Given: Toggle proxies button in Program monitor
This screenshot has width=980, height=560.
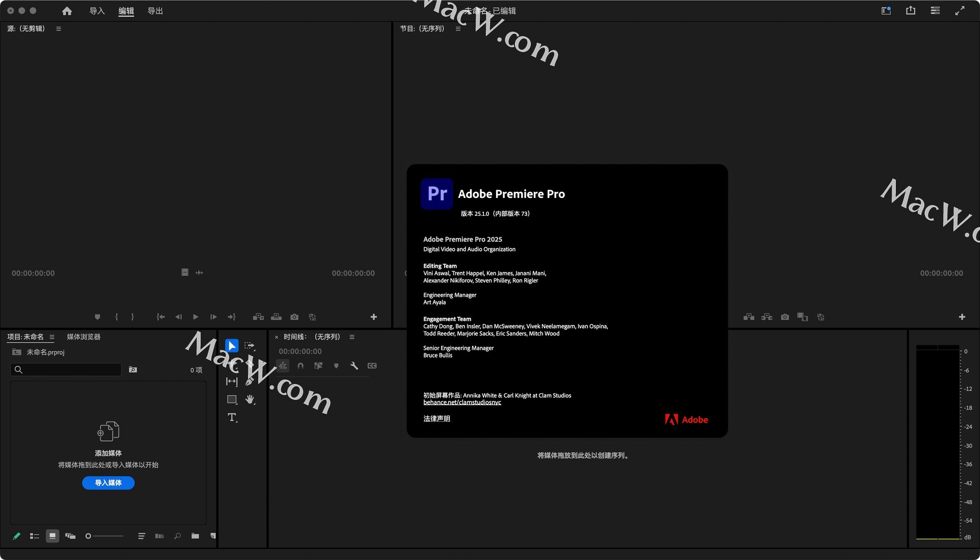Looking at the screenshot, I should (x=821, y=317).
